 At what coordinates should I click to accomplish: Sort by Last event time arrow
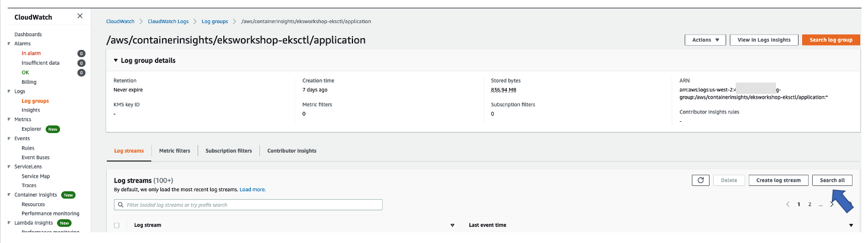click(x=851, y=226)
